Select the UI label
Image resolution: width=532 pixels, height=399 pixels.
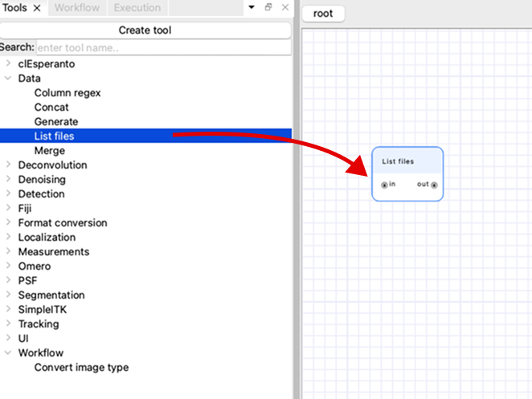point(23,338)
